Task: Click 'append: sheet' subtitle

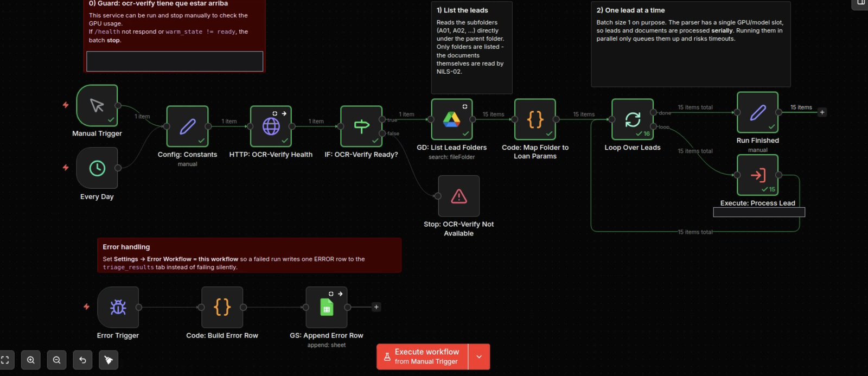Action: (x=327, y=345)
